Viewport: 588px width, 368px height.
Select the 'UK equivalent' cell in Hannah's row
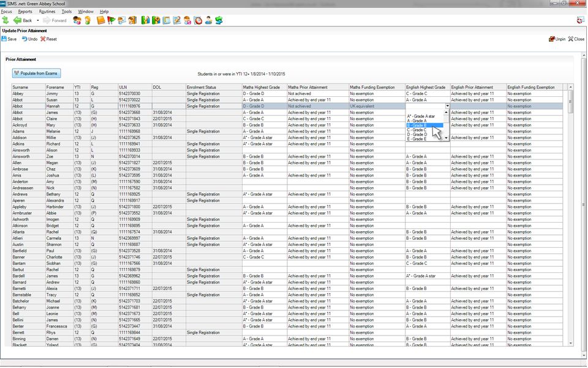coord(377,106)
